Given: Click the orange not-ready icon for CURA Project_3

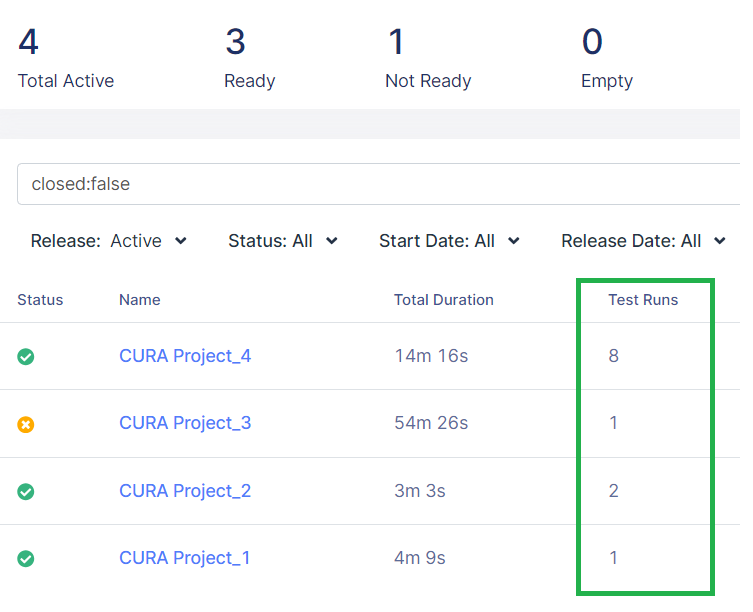Looking at the screenshot, I should tap(26, 424).
